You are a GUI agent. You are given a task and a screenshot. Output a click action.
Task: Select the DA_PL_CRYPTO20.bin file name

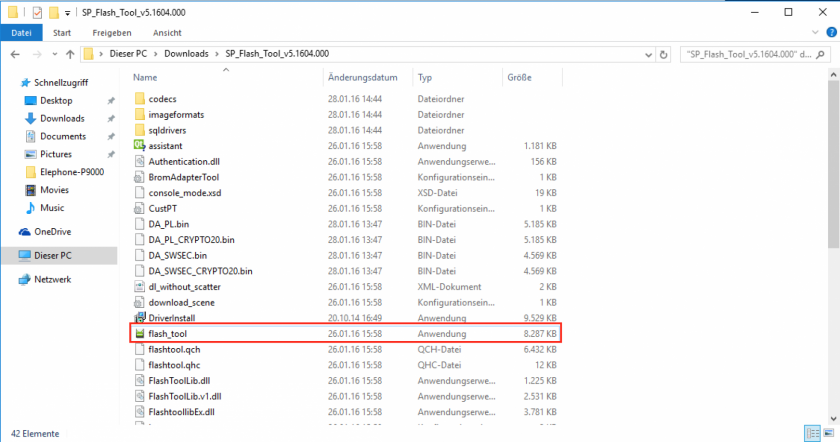(x=191, y=239)
